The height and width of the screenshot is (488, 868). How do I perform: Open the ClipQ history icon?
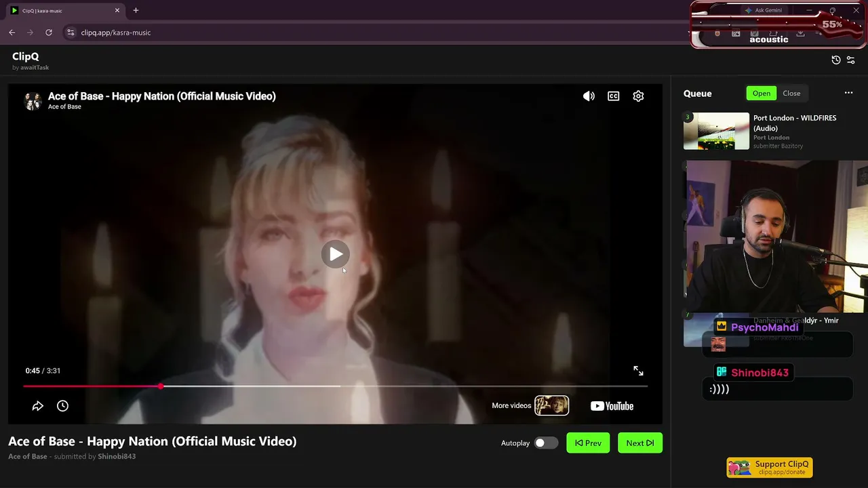tap(836, 60)
